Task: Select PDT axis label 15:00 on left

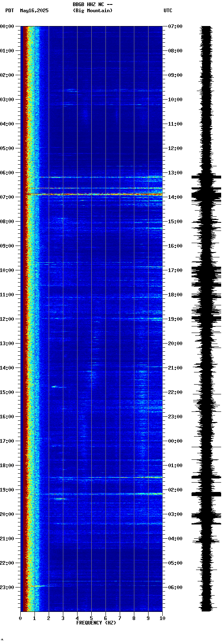Action: click(x=7, y=392)
